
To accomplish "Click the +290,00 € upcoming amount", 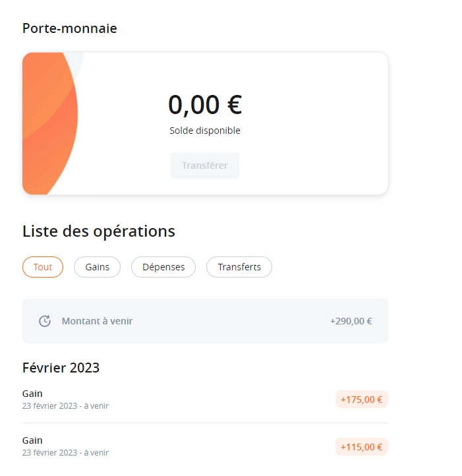I will click(351, 321).
